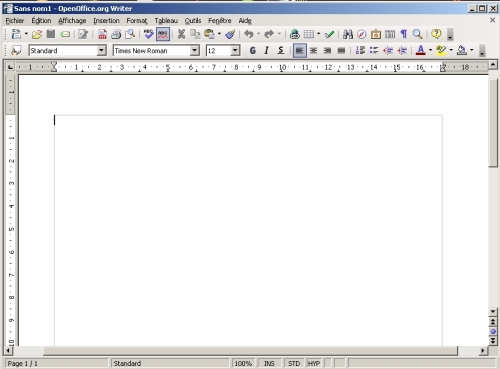
Task: Increase indent icon
Action: coord(402,51)
